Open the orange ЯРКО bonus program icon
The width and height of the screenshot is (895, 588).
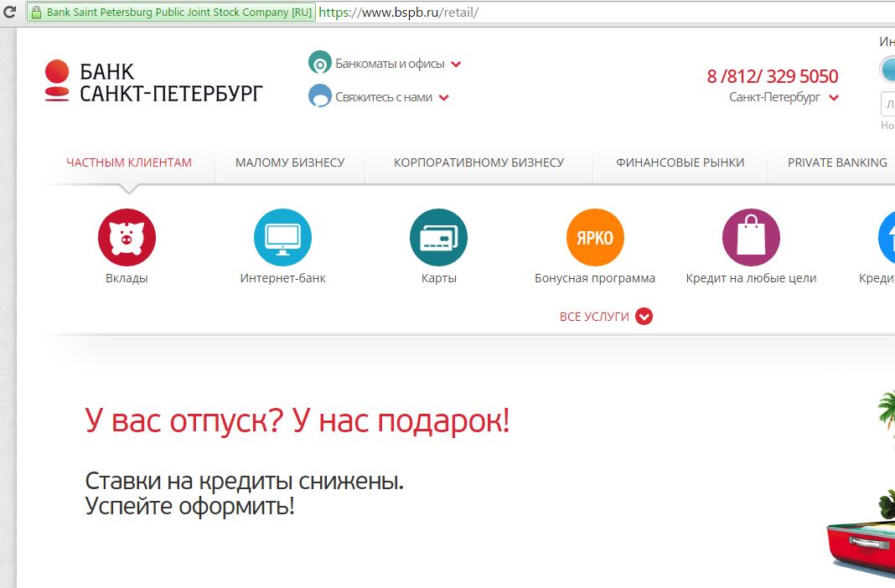pos(595,237)
